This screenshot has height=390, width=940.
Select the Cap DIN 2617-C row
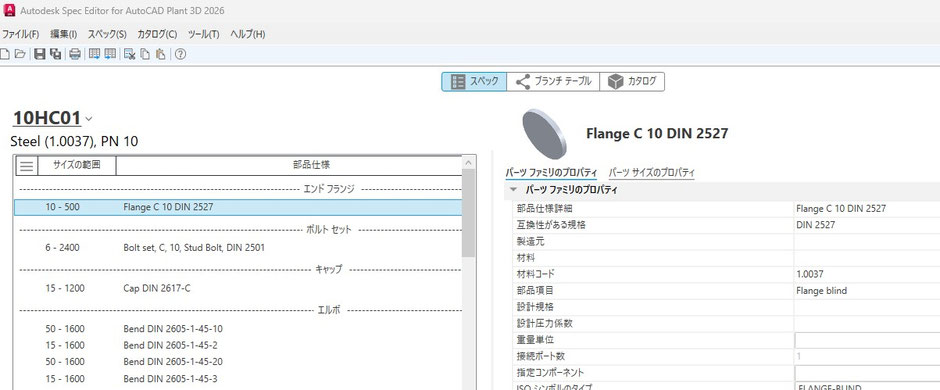[x=238, y=288]
